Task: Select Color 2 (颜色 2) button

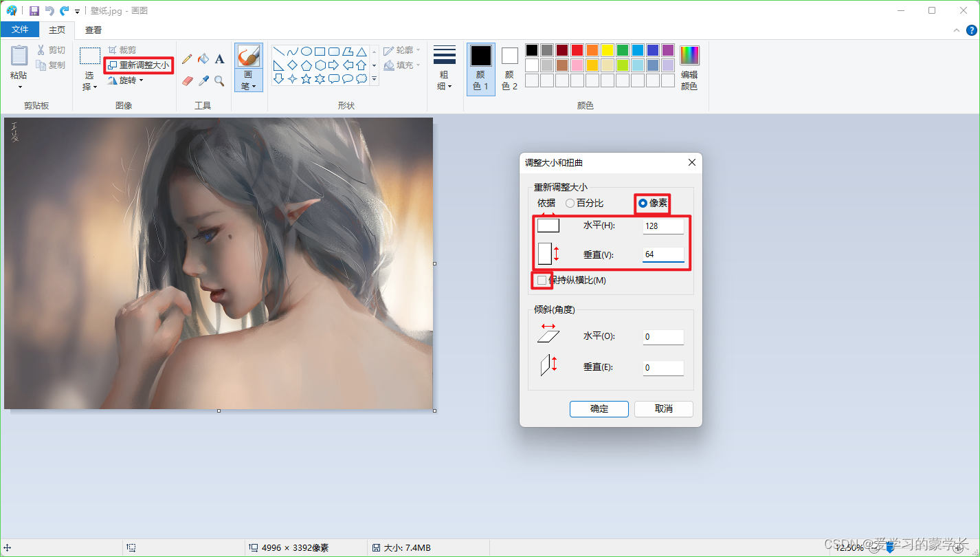Action: coord(509,68)
